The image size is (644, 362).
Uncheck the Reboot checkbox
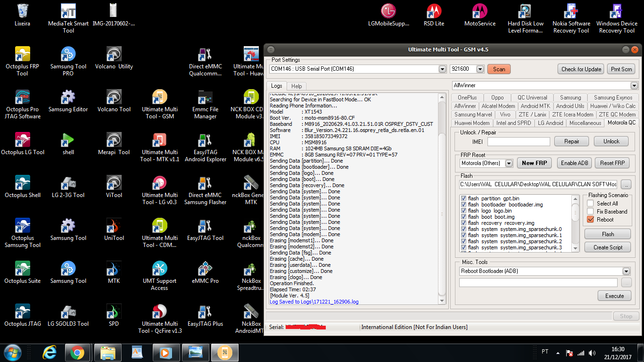pyautogui.click(x=590, y=219)
